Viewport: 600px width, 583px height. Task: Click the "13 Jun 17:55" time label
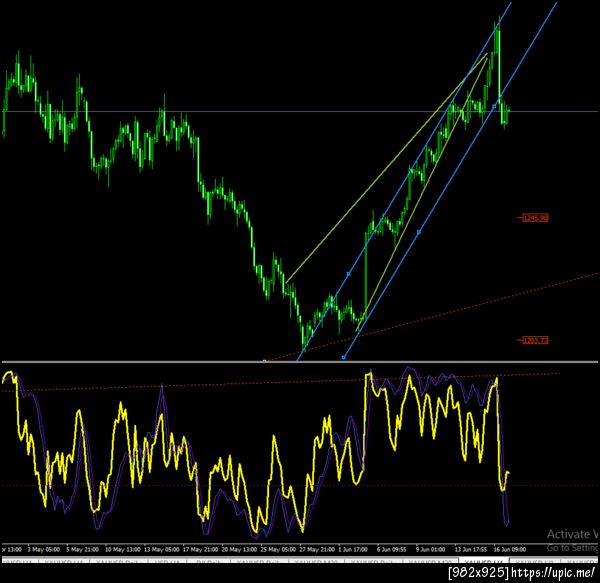tap(471, 550)
